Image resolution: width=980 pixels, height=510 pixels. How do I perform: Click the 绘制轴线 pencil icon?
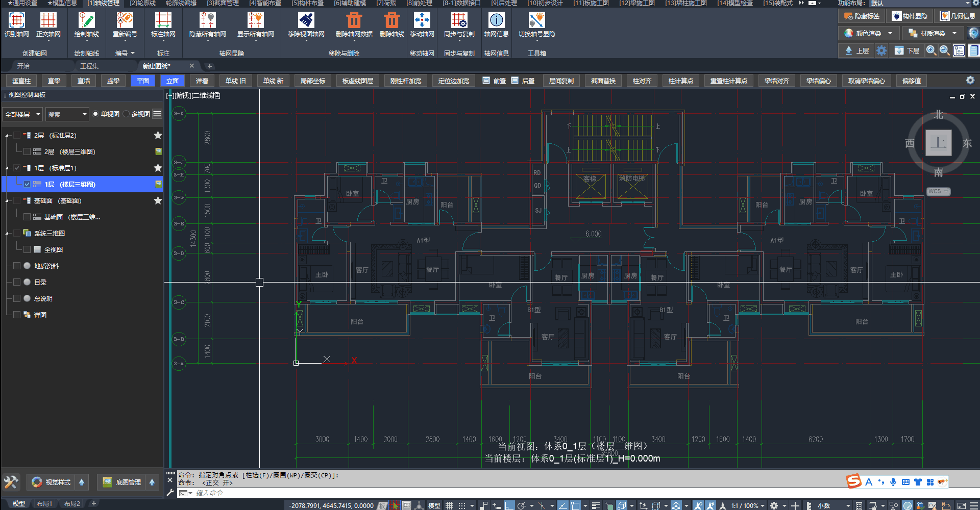click(86, 20)
